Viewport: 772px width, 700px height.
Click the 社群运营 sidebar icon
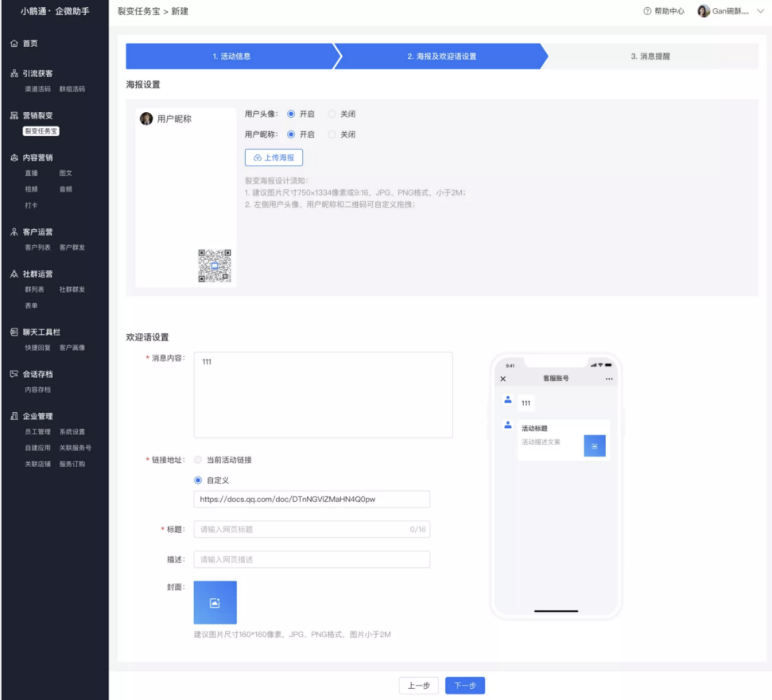point(14,274)
